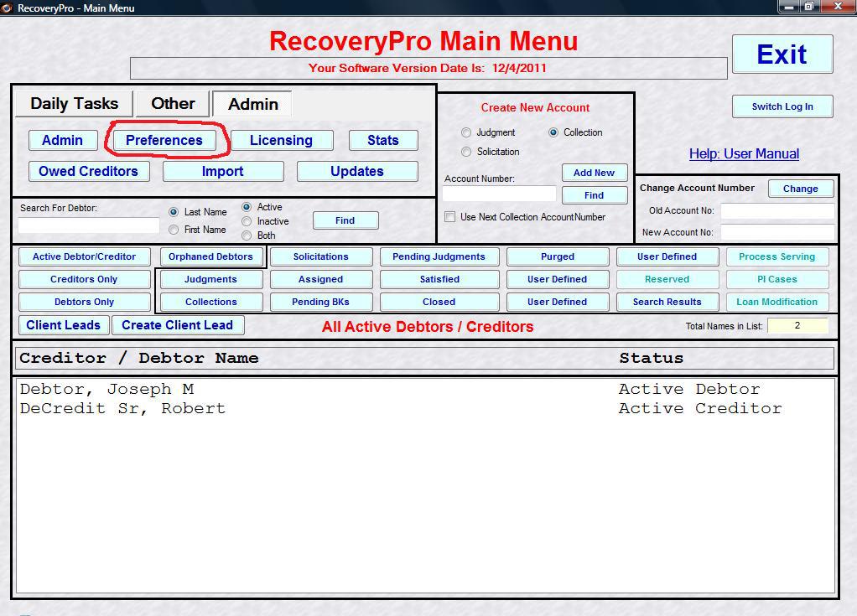The width and height of the screenshot is (857, 616).
Task: Click the Reserved button
Action: (667, 279)
